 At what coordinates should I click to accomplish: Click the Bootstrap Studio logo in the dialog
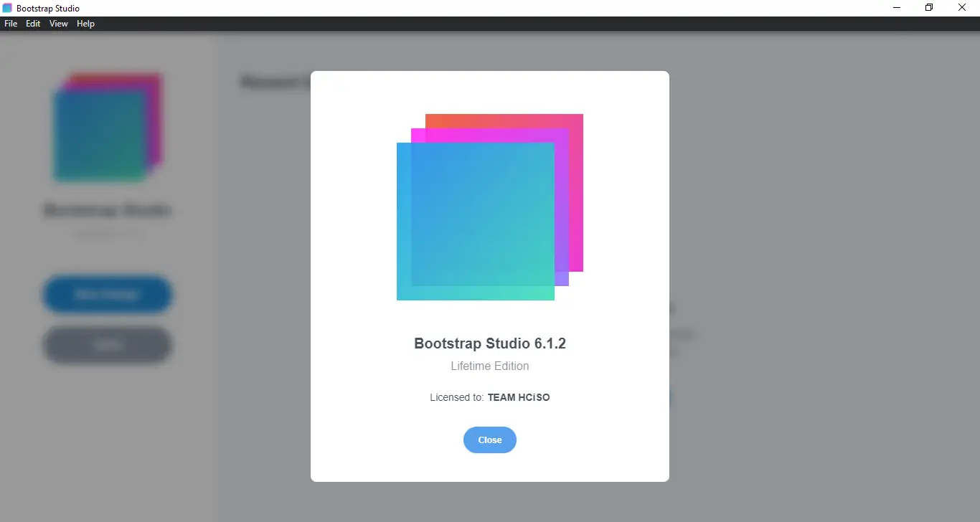pos(490,207)
